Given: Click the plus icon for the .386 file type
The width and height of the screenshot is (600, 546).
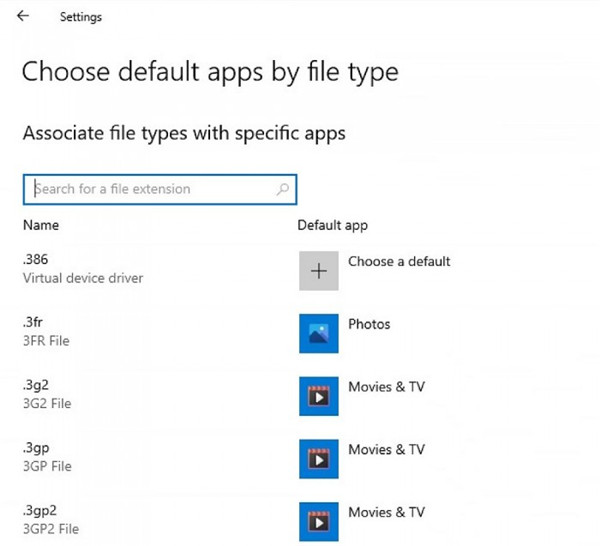Looking at the screenshot, I should [319, 271].
